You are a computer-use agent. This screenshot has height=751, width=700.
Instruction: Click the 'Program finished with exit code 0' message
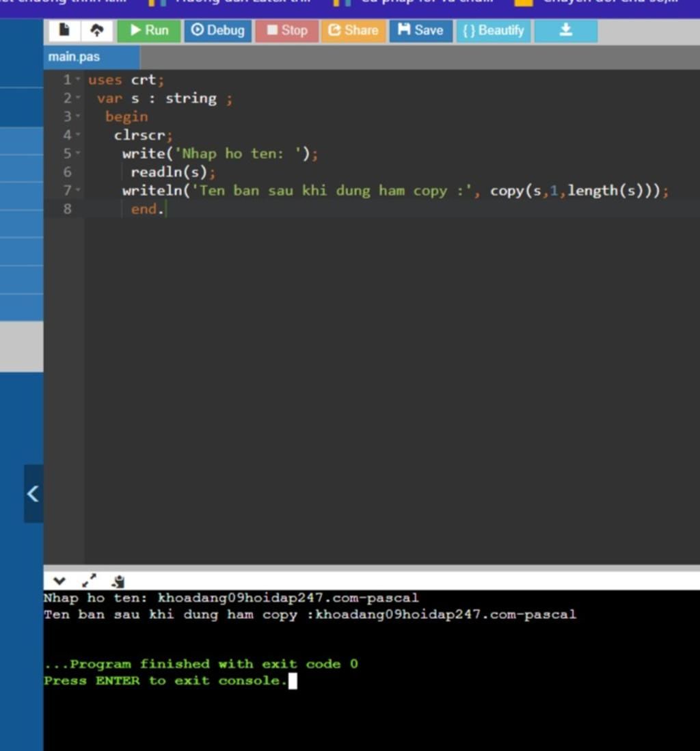tap(201, 664)
